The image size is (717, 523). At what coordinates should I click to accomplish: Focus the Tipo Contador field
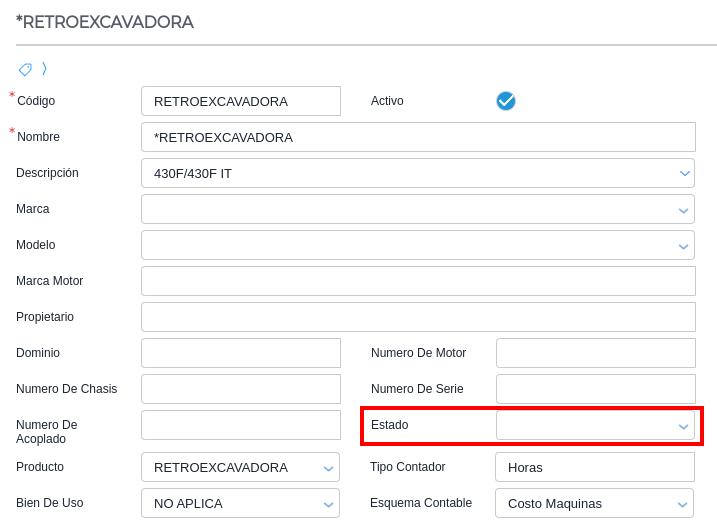click(594, 467)
